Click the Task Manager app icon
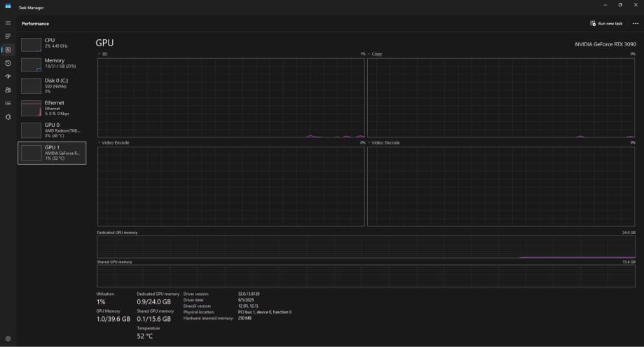Viewport: 644px width, 347px height. [x=8, y=6]
